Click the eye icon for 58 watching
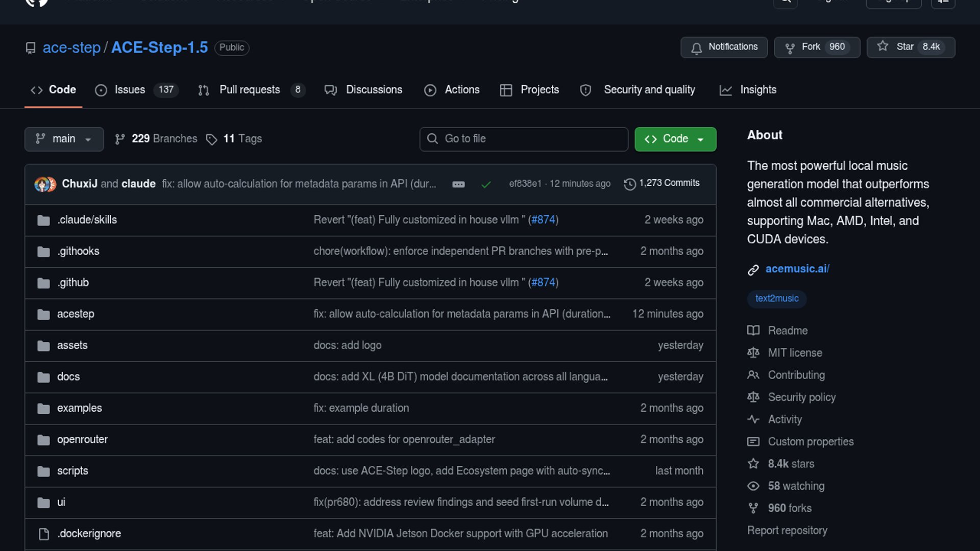 click(753, 486)
